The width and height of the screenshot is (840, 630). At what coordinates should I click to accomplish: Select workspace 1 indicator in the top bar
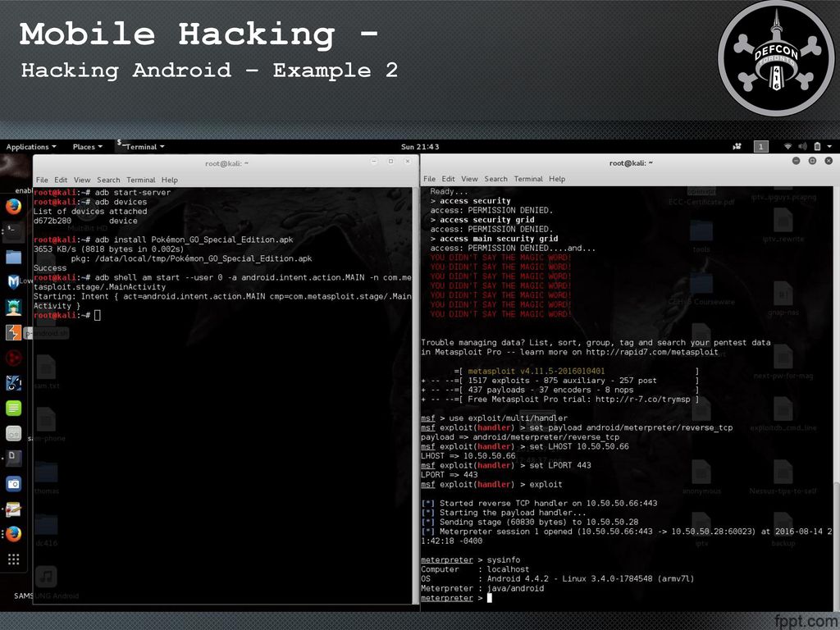coord(760,146)
